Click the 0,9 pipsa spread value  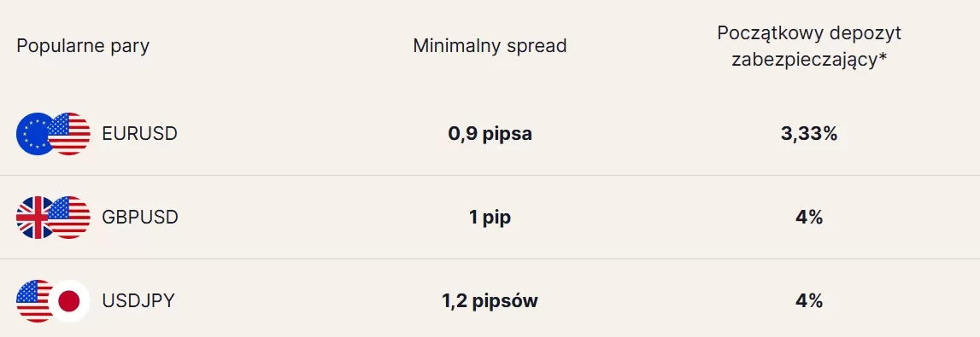coord(490,134)
